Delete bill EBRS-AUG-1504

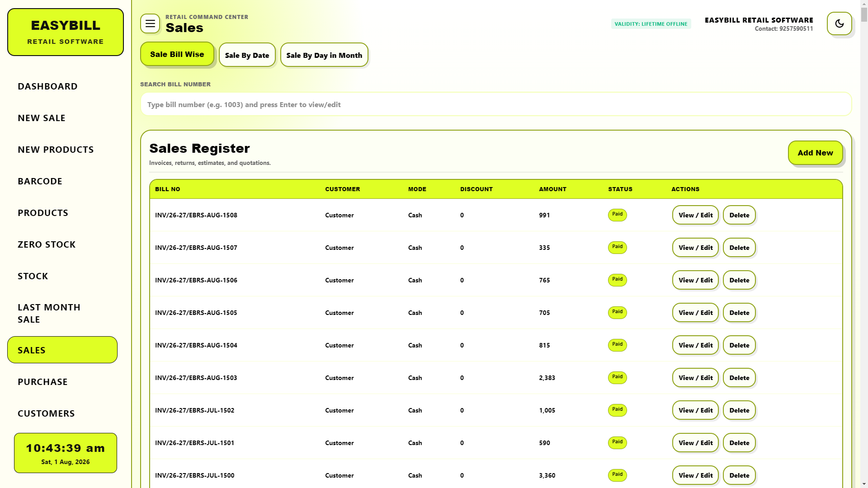click(739, 345)
